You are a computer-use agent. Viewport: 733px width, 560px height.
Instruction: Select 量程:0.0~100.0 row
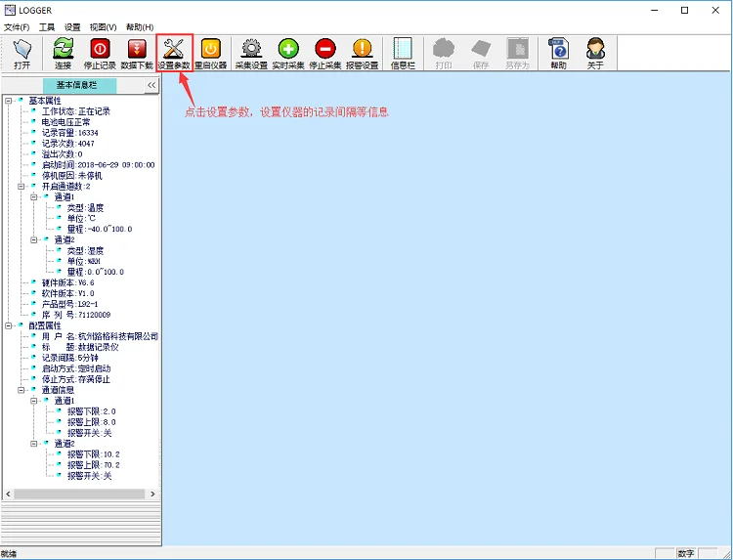click(96, 272)
